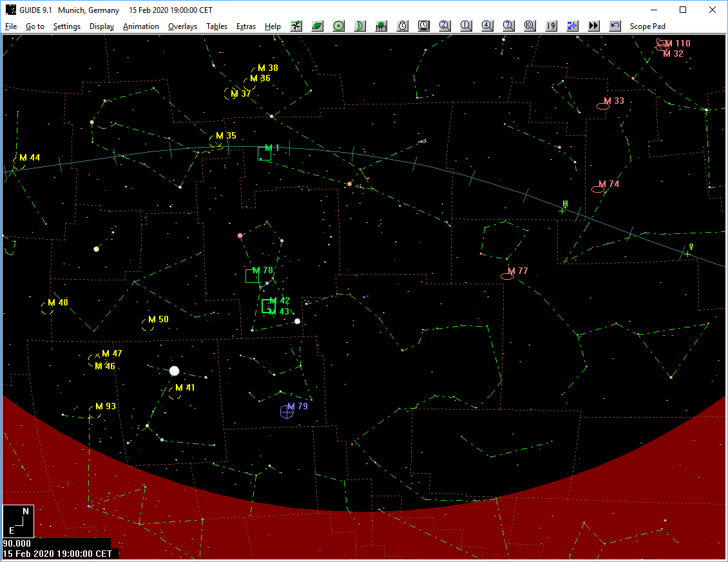
Task: Click the N/E compass indicator box
Action: [x=18, y=521]
